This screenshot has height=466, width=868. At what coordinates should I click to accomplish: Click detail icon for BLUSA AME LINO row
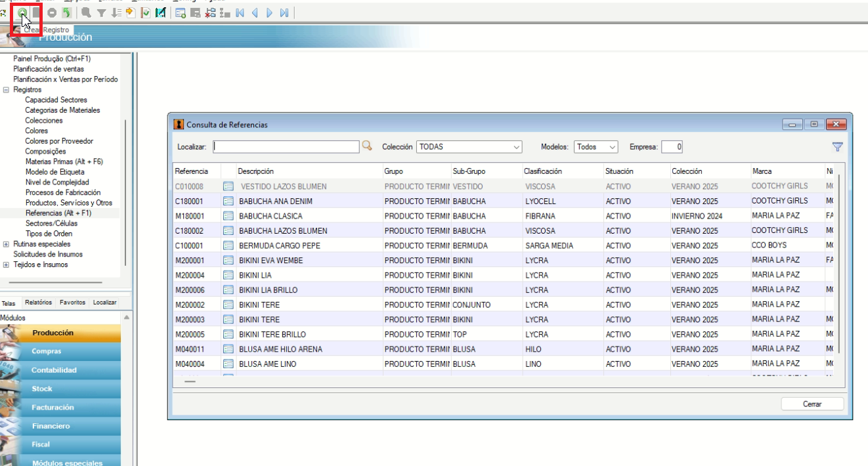tap(228, 364)
